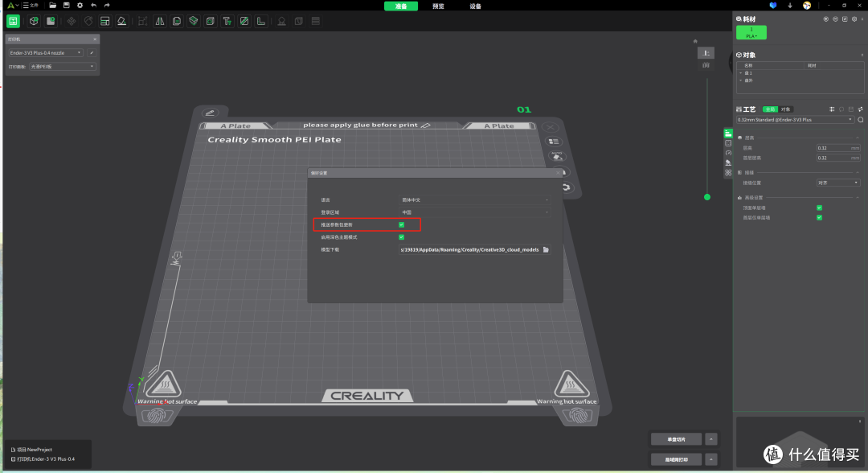Expand the 盘外 tree row
The width and height of the screenshot is (868, 473).
741,80
